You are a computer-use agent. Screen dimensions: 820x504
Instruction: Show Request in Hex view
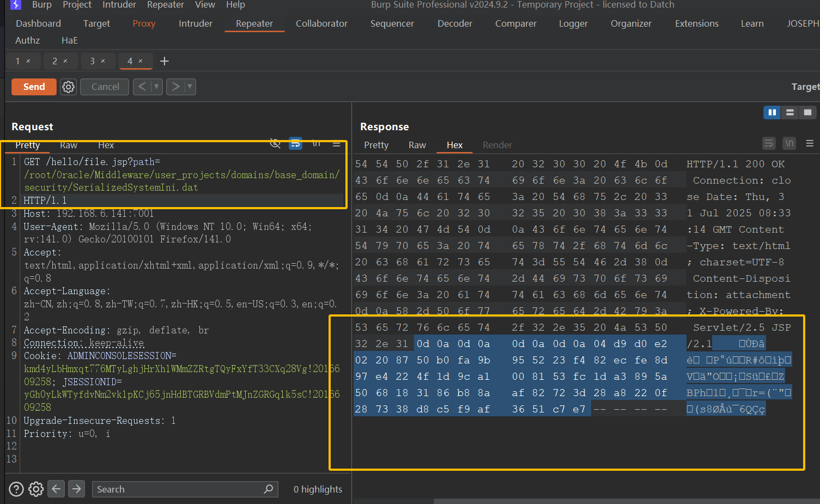pos(106,145)
